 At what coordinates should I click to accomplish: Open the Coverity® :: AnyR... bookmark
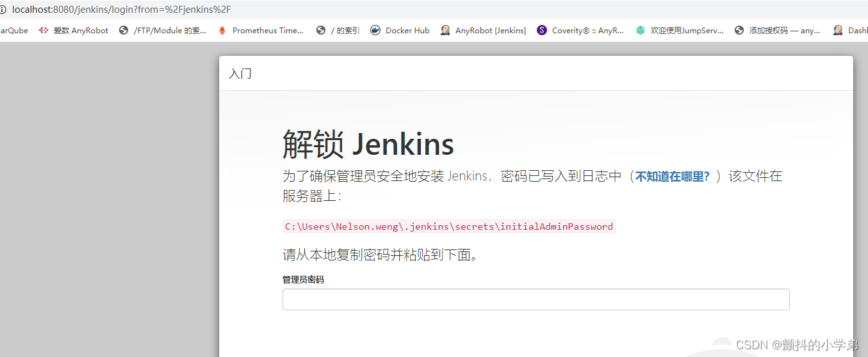[x=580, y=30]
